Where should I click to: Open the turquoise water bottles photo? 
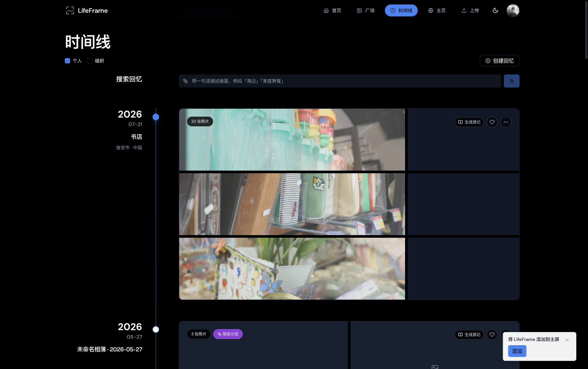[292, 140]
